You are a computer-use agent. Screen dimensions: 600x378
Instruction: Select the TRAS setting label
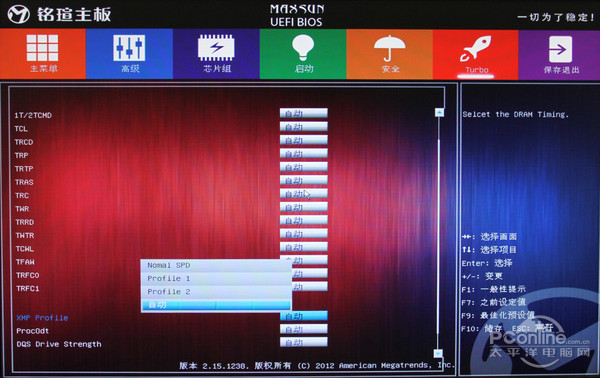coord(24,182)
